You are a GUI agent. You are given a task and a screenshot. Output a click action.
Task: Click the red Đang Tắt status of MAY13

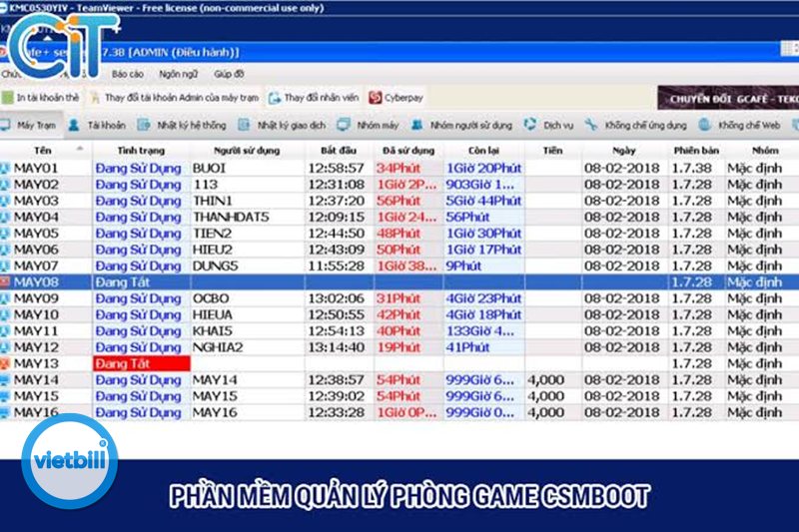click(x=142, y=363)
